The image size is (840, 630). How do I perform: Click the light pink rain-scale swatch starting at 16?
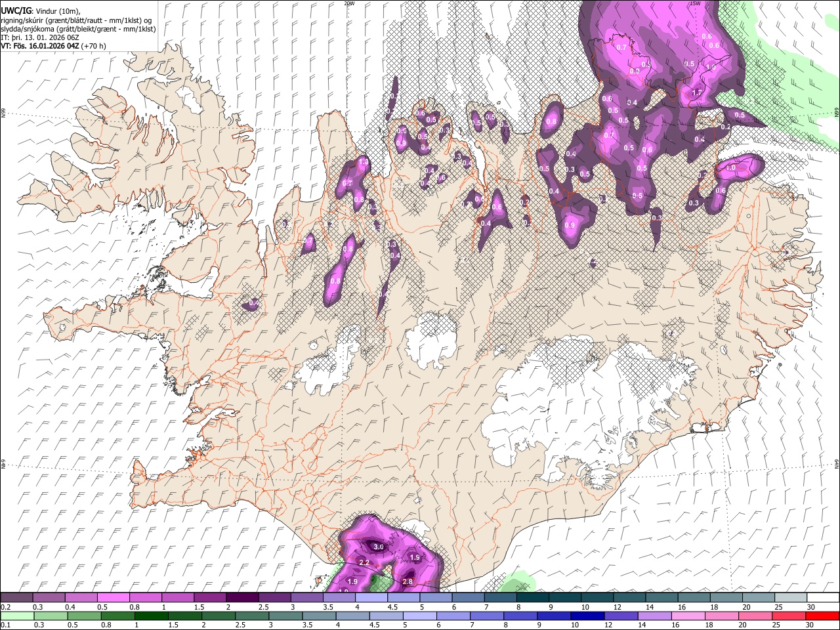coord(688,616)
